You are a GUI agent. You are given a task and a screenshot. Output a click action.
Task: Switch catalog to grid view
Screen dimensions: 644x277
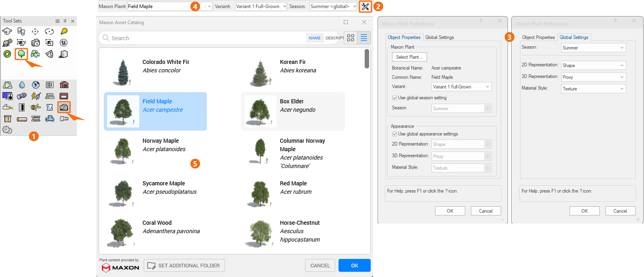coord(351,38)
